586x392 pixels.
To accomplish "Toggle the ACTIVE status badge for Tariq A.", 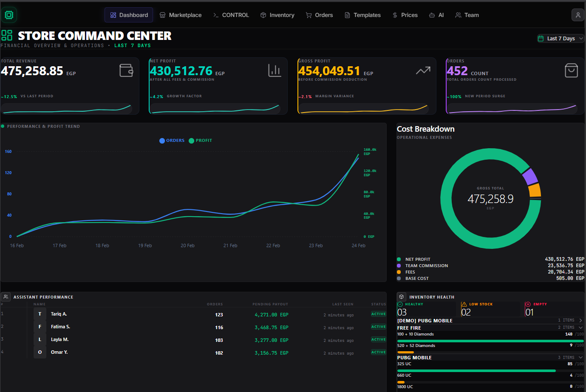I will 378,314.
